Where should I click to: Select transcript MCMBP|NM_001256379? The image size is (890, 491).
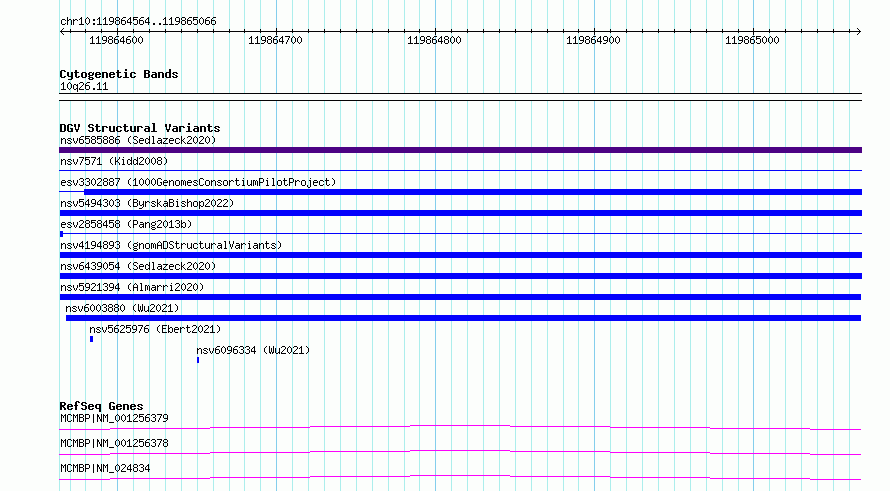114,418
